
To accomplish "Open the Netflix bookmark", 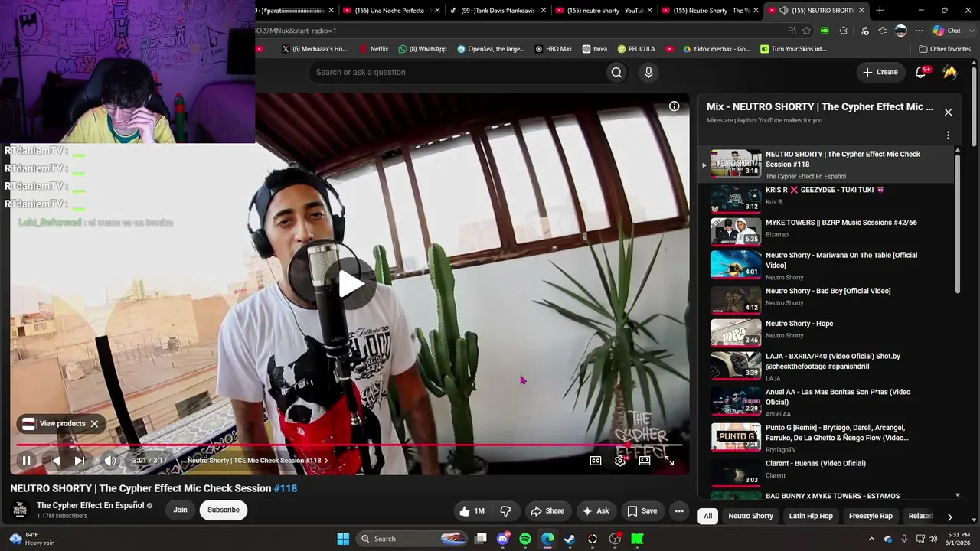I will 374,49.
